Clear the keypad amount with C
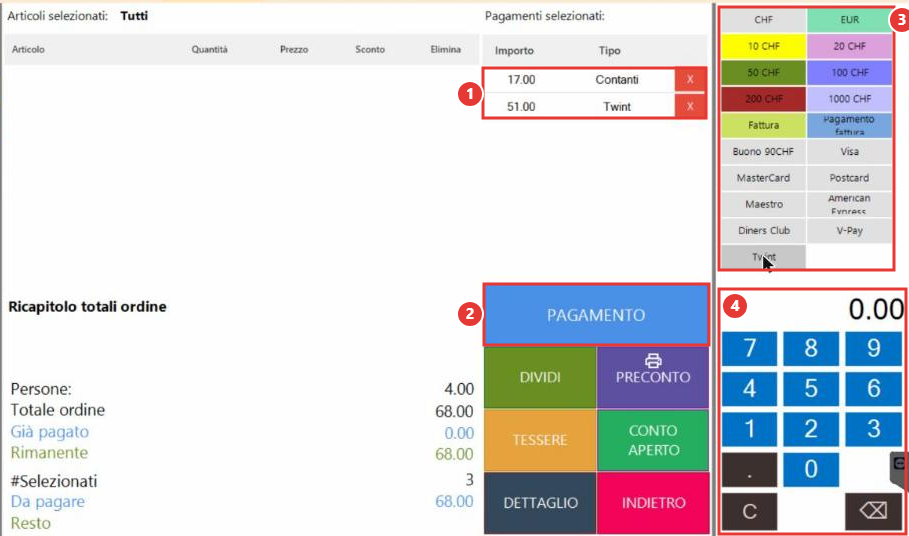This screenshot has height=536, width=909. [750, 511]
